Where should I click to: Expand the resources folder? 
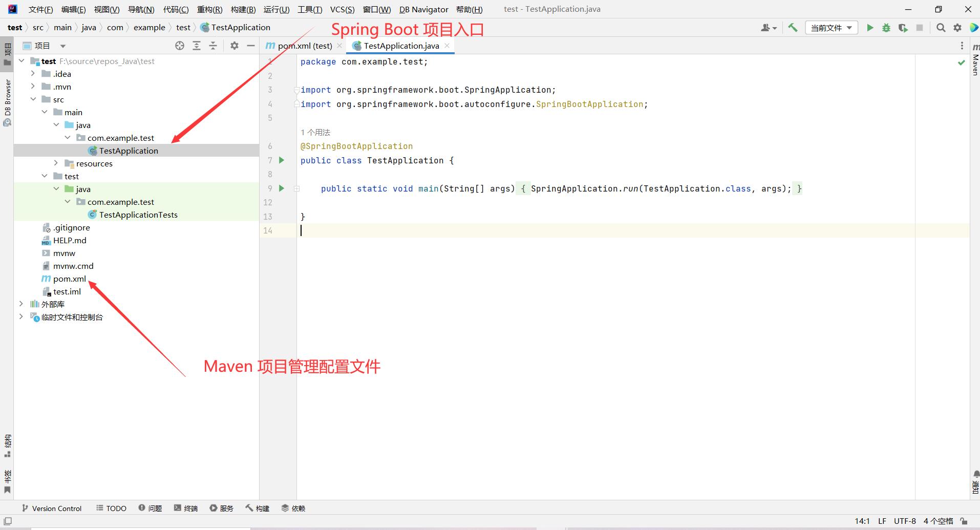click(x=56, y=163)
